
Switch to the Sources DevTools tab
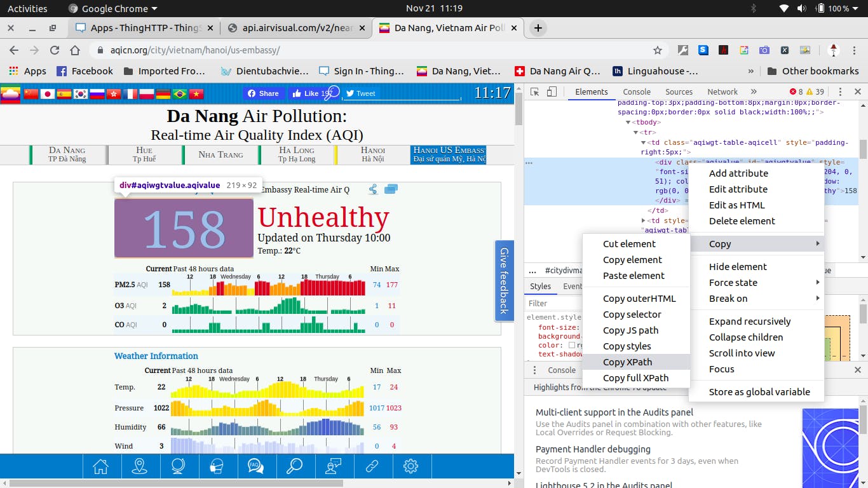(x=679, y=91)
